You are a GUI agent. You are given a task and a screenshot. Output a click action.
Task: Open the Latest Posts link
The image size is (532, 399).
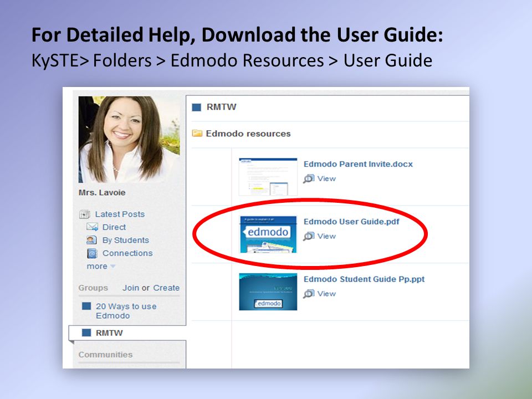click(120, 214)
